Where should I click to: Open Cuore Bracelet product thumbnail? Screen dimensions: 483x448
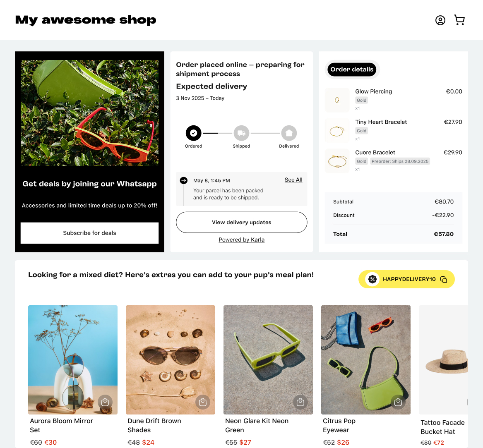[337, 161]
